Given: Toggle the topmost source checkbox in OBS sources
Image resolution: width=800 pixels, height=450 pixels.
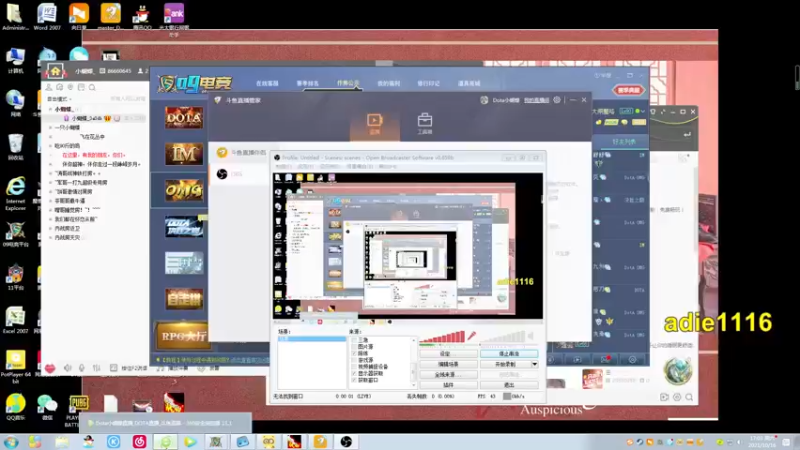Looking at the screenshot, I should (355, 340).
